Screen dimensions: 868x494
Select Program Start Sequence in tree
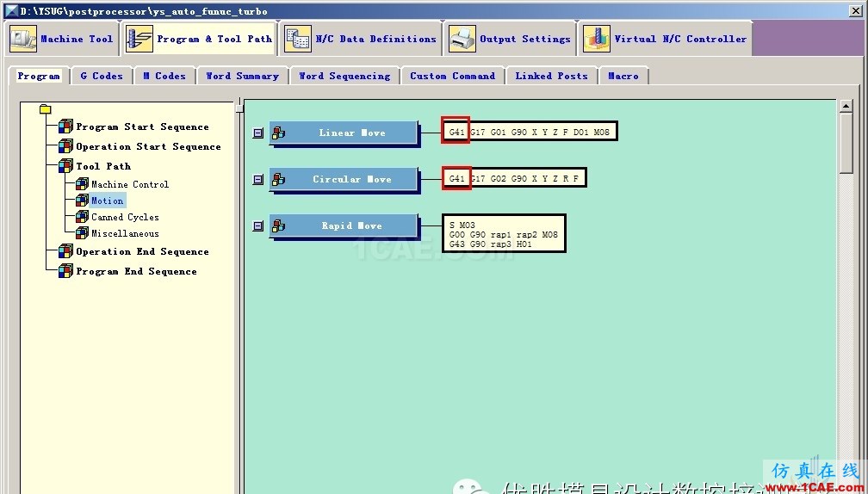coord(142,127)
